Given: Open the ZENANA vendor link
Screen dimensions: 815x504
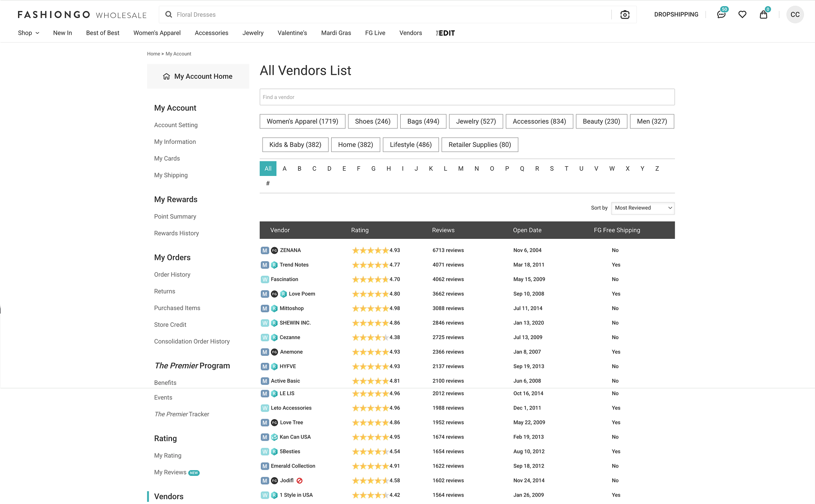Looking at the screenshot, I should coord(290,250).
